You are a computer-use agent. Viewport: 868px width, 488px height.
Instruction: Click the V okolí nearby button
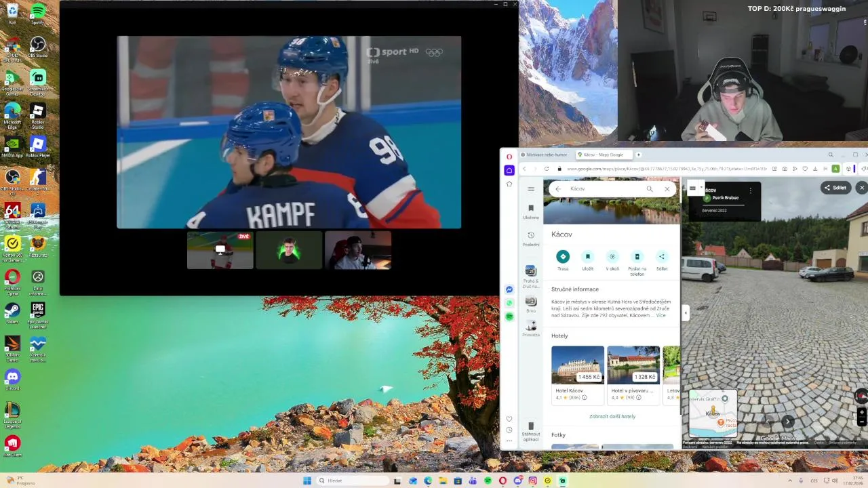click(x=612, y=260)
